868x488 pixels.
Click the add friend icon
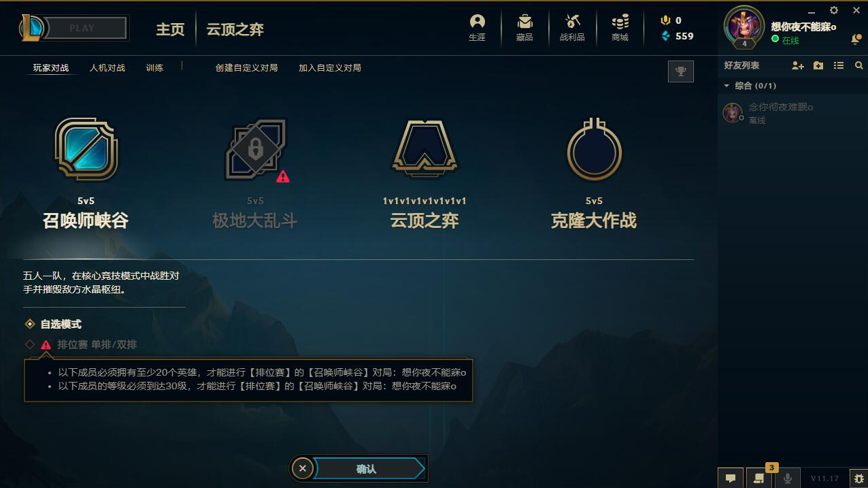tap(798, 65)
